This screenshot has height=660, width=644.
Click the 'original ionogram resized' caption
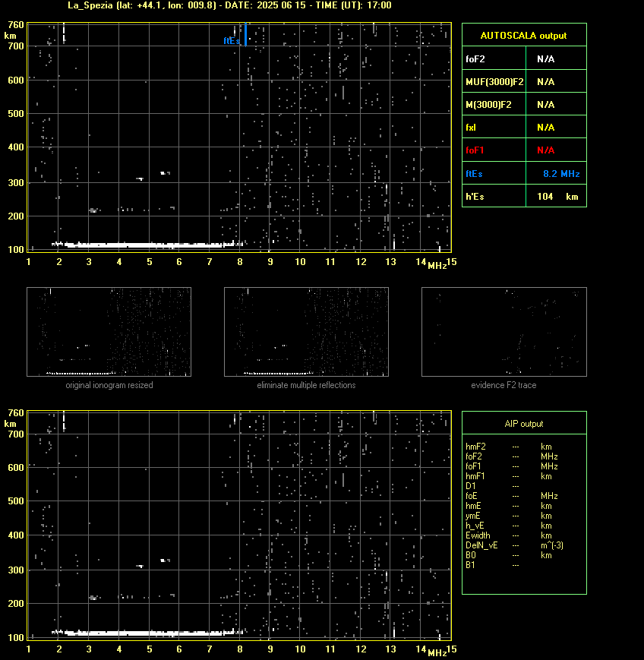coord(109,385)
